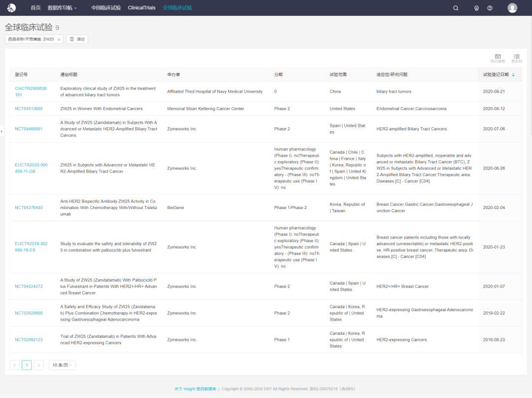Click 'HER2-amplified Biliary Tract Cancers' indication cell
This screenshot has height=398, width=532.
point(411,129)
